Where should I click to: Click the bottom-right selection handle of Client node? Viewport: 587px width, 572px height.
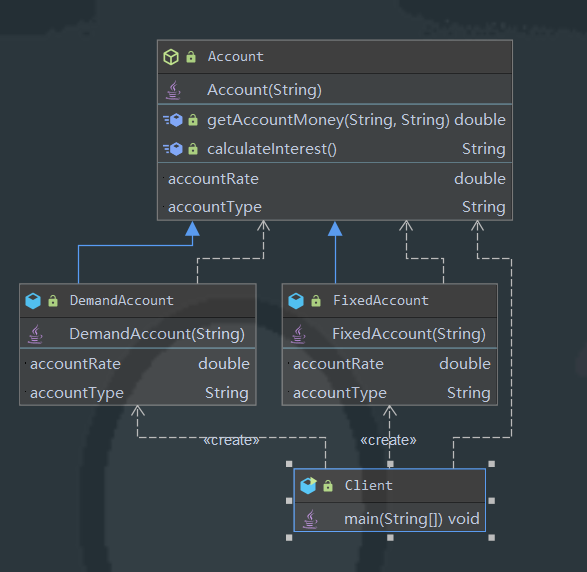pyautogui.click(x=492, y=538)
